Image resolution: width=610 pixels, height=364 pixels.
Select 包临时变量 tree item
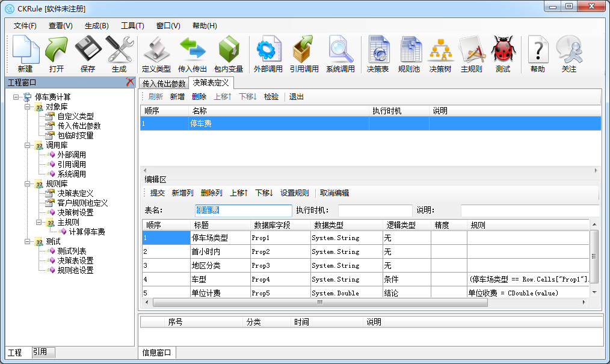tap(75, 135)
